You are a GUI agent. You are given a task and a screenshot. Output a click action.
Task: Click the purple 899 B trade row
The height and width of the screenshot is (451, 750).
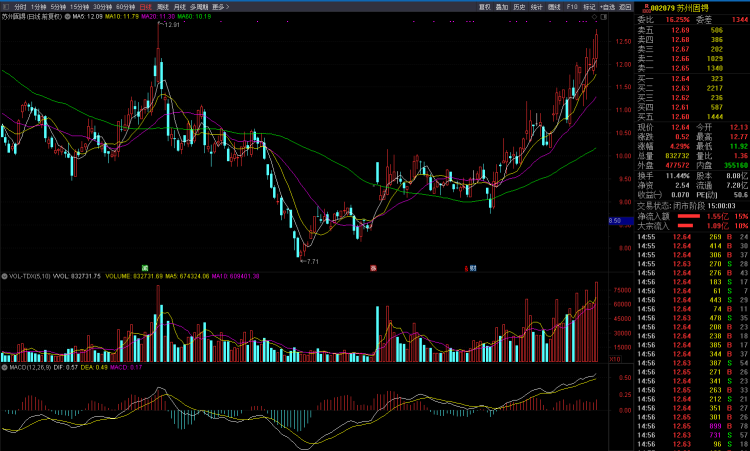pyautogui.click(x=693, y=426)
